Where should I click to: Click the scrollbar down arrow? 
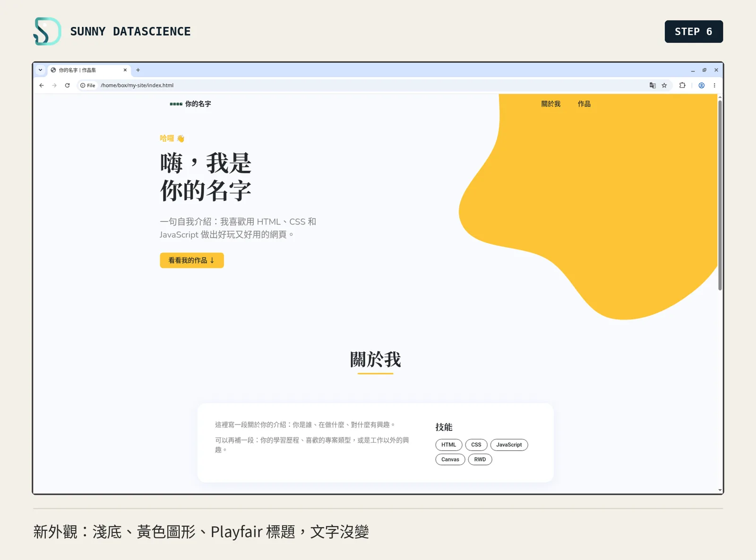[x=720, y=491]
